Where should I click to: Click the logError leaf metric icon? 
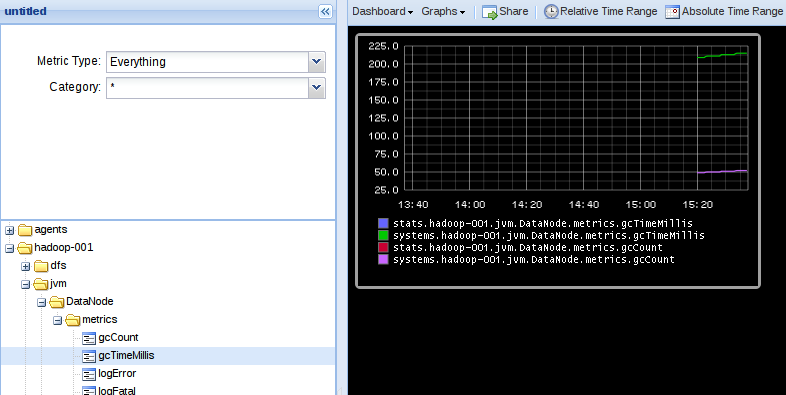click(89, 375)
